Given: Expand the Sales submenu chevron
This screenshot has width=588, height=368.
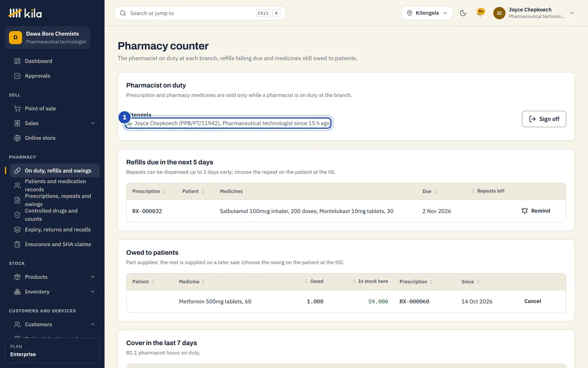Looking at the screenshot, I should pyautogui.click(x=93, y=123).
